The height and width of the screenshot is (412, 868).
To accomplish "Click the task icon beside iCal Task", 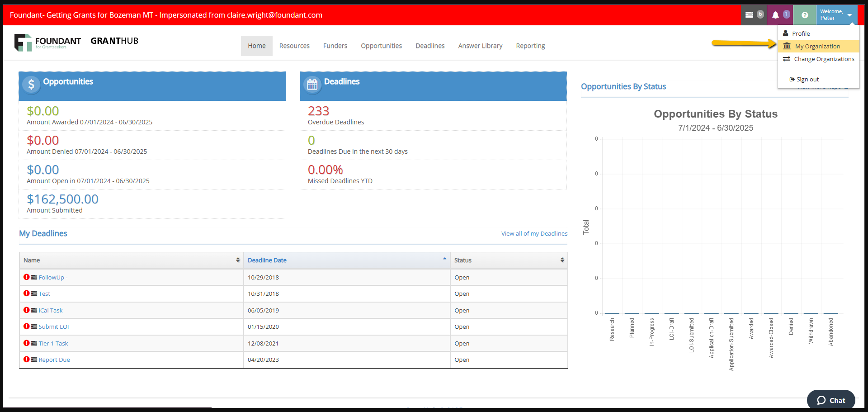I will coord(34,310).
